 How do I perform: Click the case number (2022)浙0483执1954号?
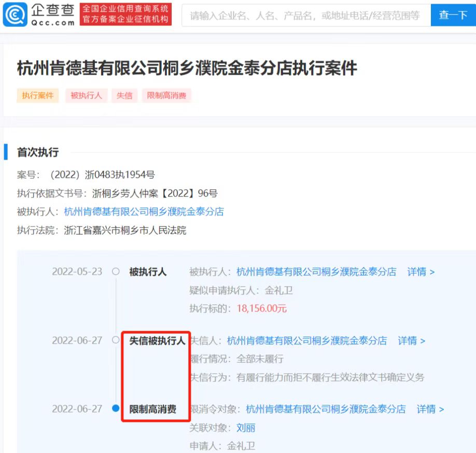pos(103,175)
